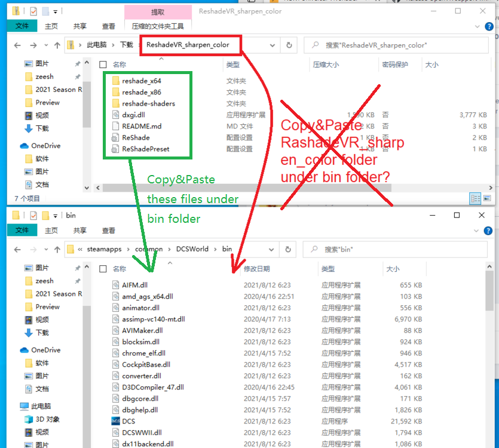Sort by 名称 column in top window
The width and height of the screenshot is (499, 448).
tap(120, 65)
